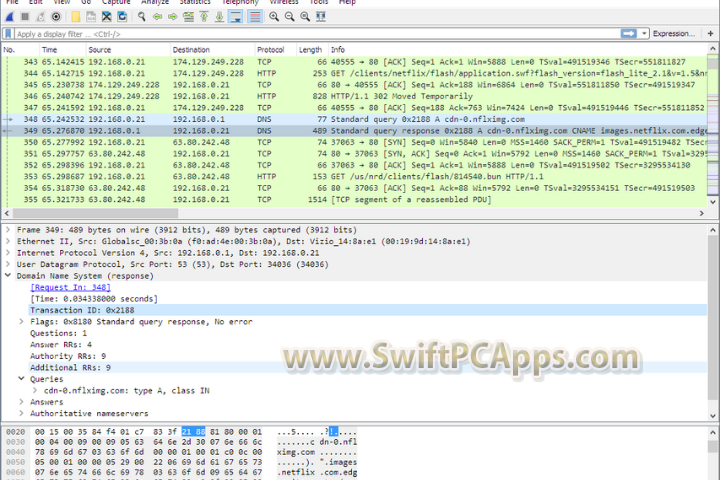
Task: Open the Telephony menu
Action: [240, 2]
